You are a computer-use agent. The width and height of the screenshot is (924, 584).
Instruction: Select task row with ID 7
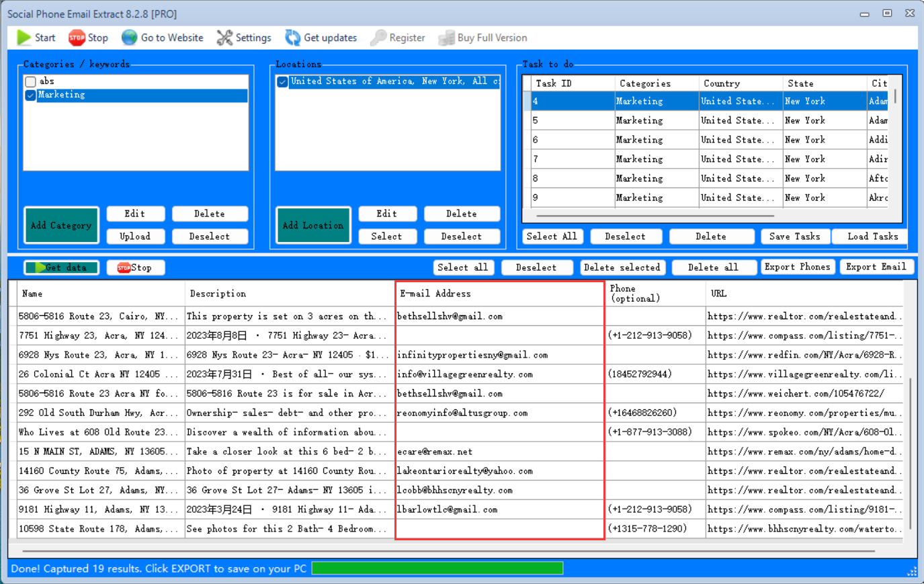point(571,159)
